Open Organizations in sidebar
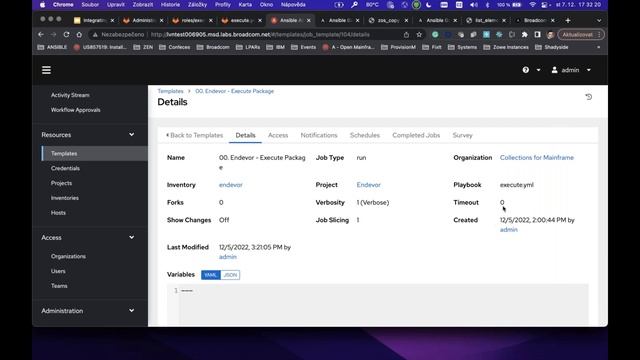640x360 pixels. [68, 256]
